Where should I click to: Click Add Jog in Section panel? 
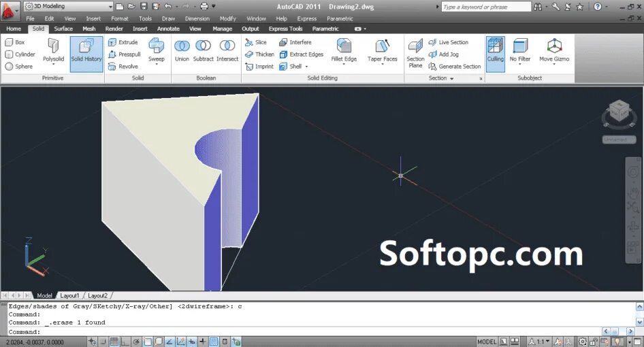point(444,54)
